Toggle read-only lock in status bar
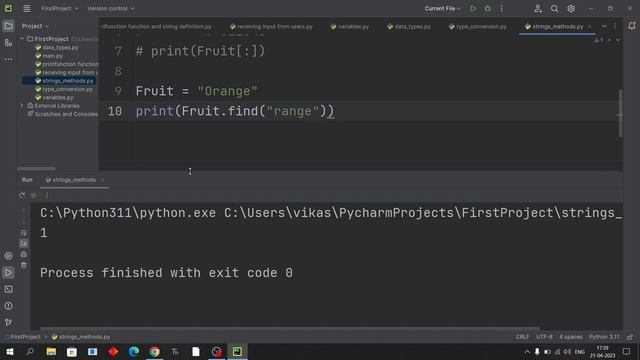The width and height of the screenshot is (640, 360). coord(630,337)
